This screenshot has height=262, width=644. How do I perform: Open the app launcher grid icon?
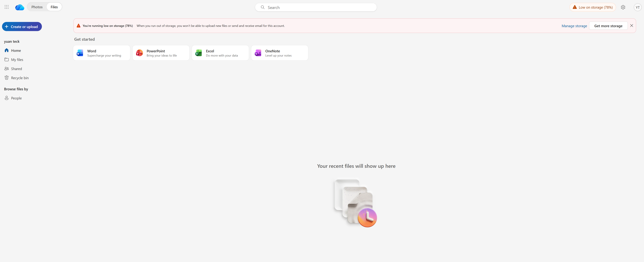[x=6, y=7]
